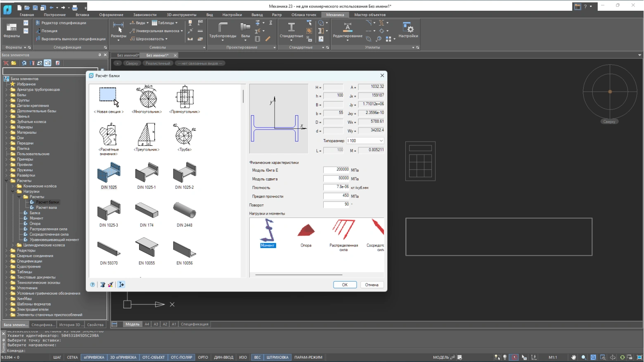This screenshot has width=644, height=362.
Task: Choose the Труба section icon
Action: [x=184, y=135]
